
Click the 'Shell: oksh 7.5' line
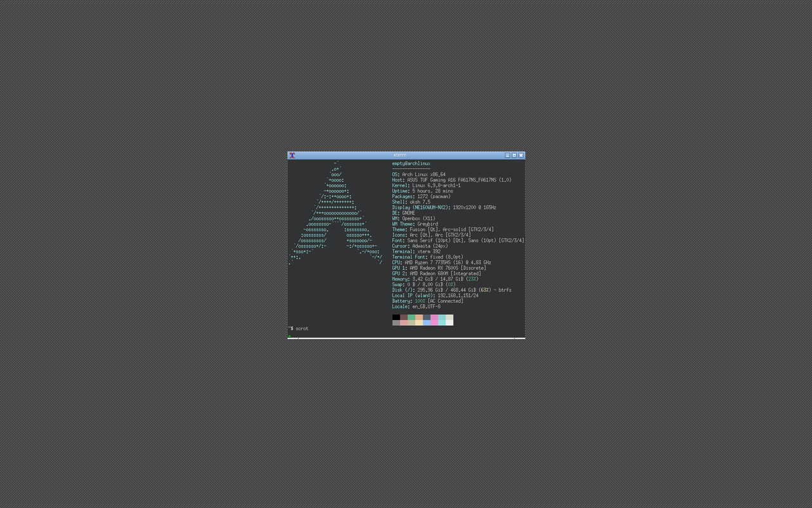pos(411,202)
